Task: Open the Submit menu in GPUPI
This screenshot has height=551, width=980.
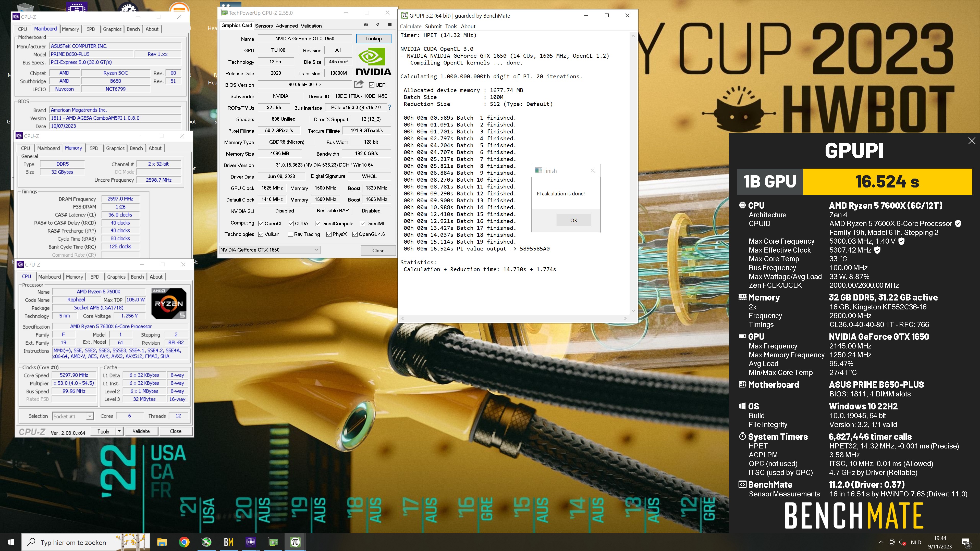Action: click(433, 26)
